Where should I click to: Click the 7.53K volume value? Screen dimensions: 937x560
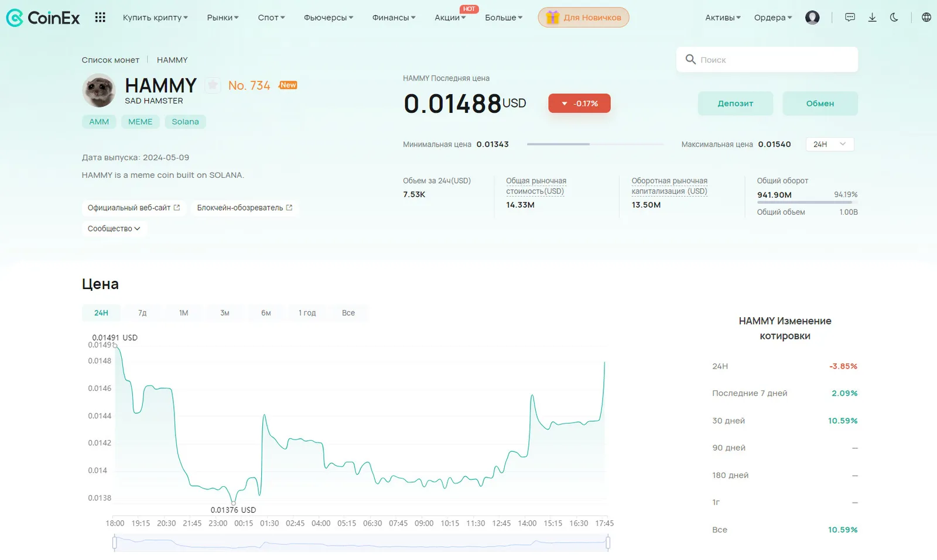point(414,194)
